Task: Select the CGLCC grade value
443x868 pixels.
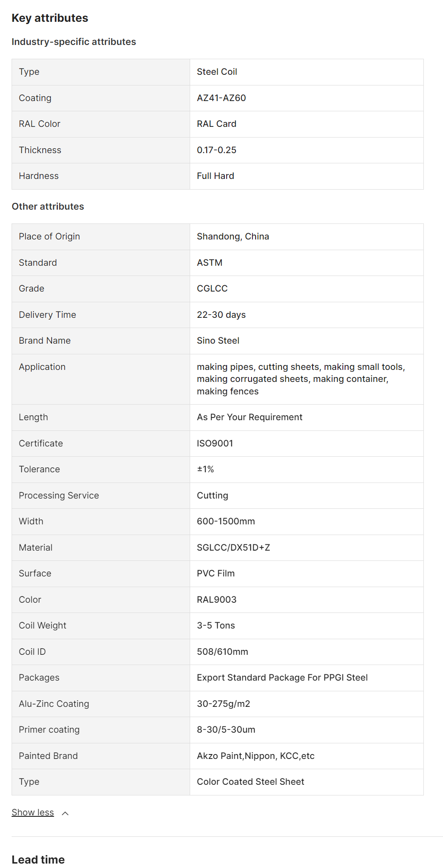Action: point(212,288)
